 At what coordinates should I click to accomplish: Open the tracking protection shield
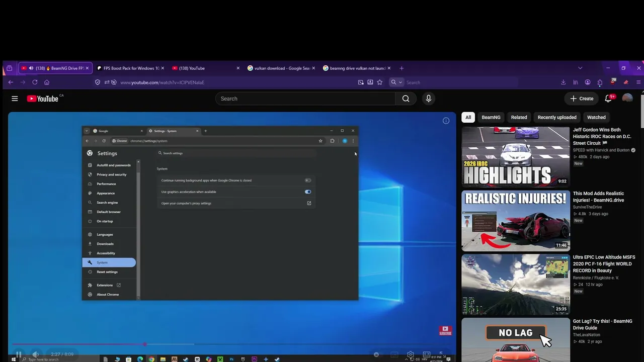[x=98, y=82]
